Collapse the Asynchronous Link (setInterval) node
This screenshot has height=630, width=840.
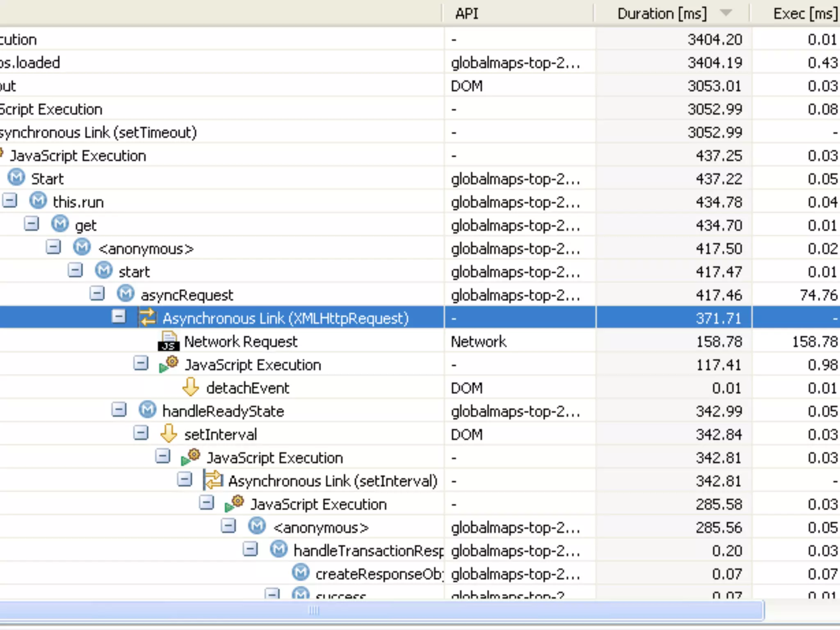pos(185,479)
